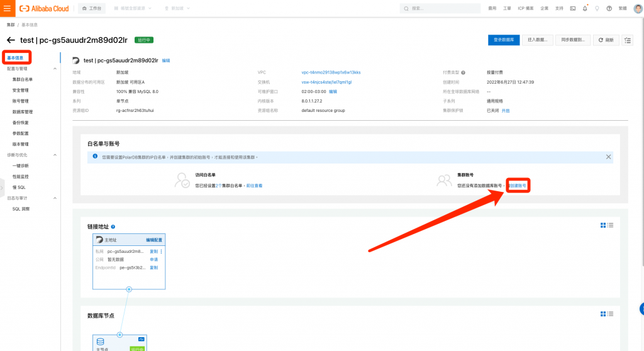644x351 pixels.
Task: Open 参数配置 in the sidebar
Action: [20, 133]
